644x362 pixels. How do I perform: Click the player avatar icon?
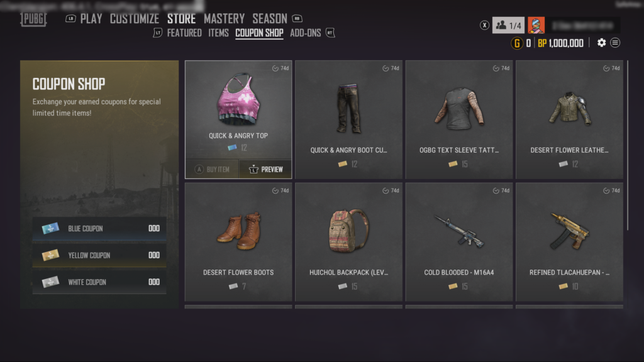point(536,25)
